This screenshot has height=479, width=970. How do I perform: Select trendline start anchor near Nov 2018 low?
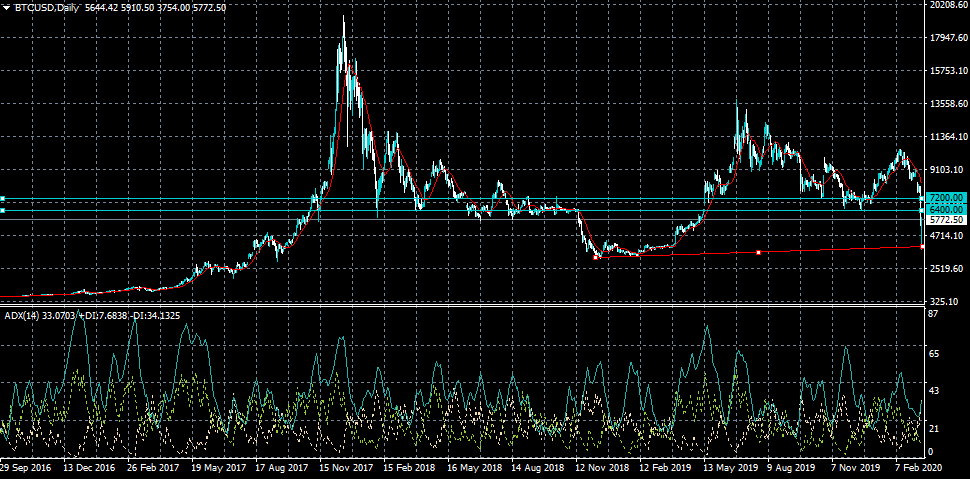596,257
